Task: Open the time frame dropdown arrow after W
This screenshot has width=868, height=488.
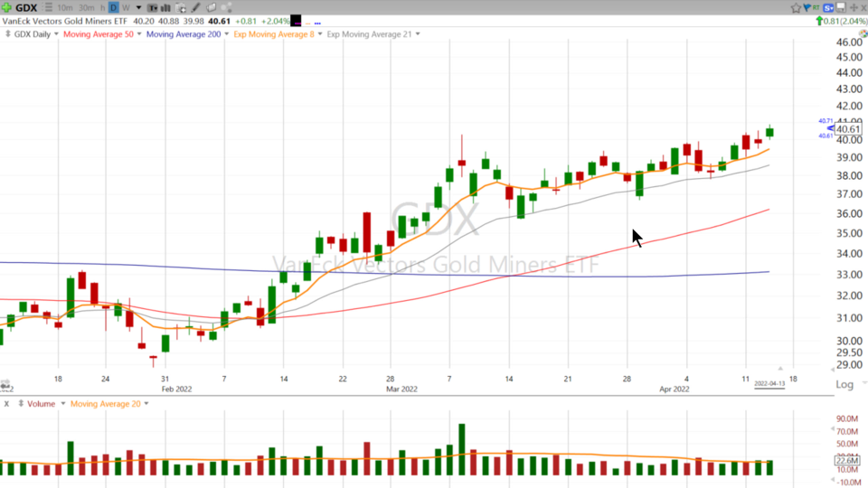Action: [x=138, y=8]
